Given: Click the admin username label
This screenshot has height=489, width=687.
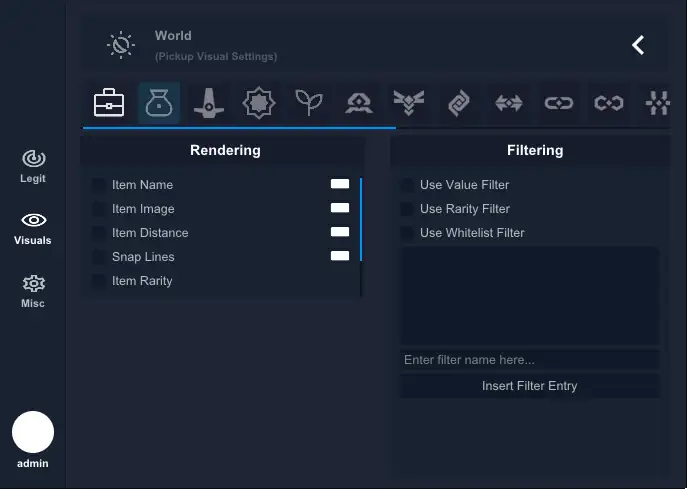Looking at the screenshot, I should pos(33,464).
